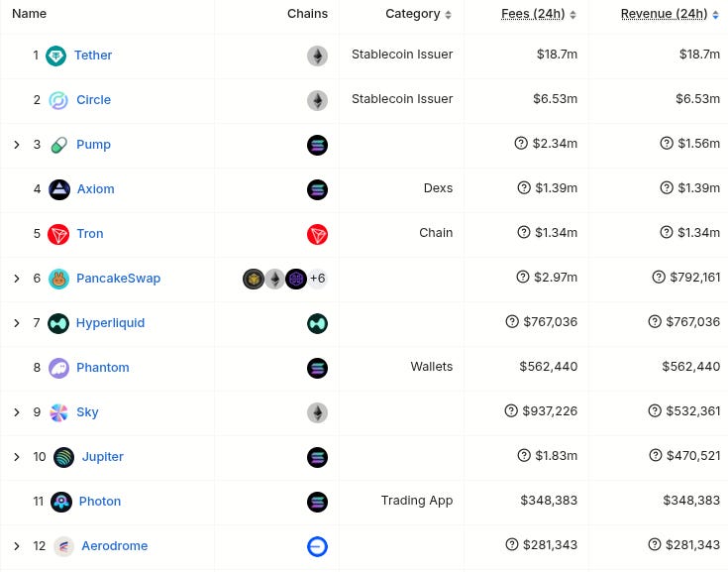Click the Wallets category cell

432,367
